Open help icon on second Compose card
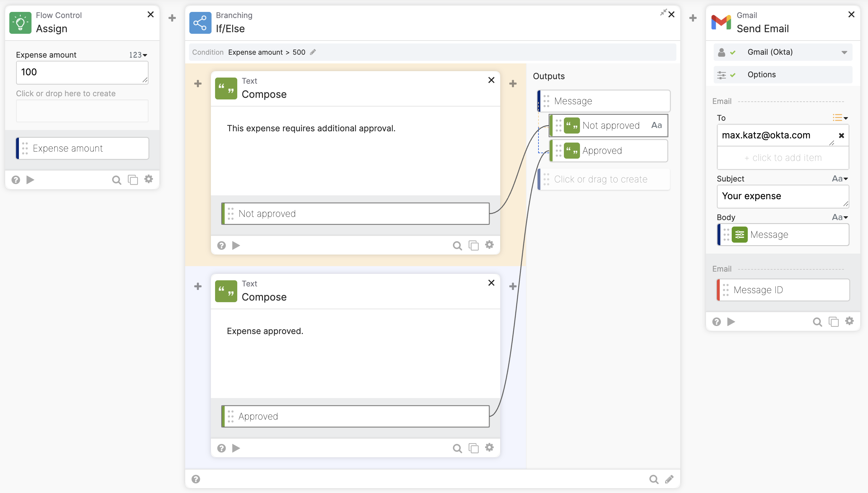Image resolution: width=868 pixels, height=493 pixels. [222, 448]
